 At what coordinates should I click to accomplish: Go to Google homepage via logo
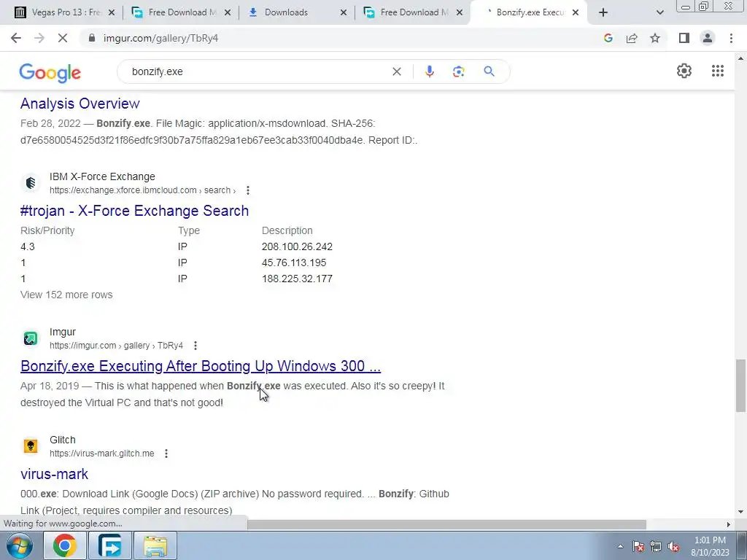click(x=50, y=72)
